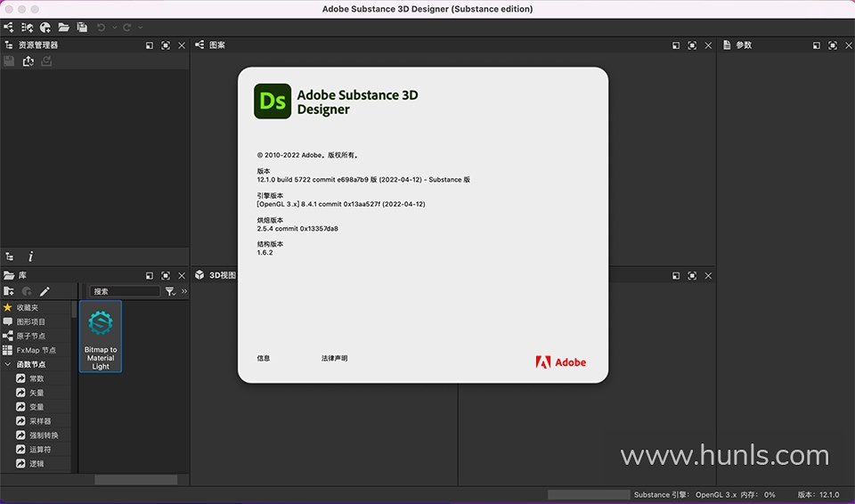
Task: Open the undo history dropdown arrow
Action: click(114, 28)
